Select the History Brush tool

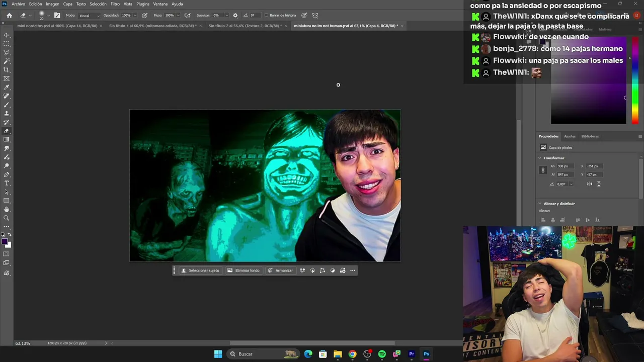click(7, 122)
